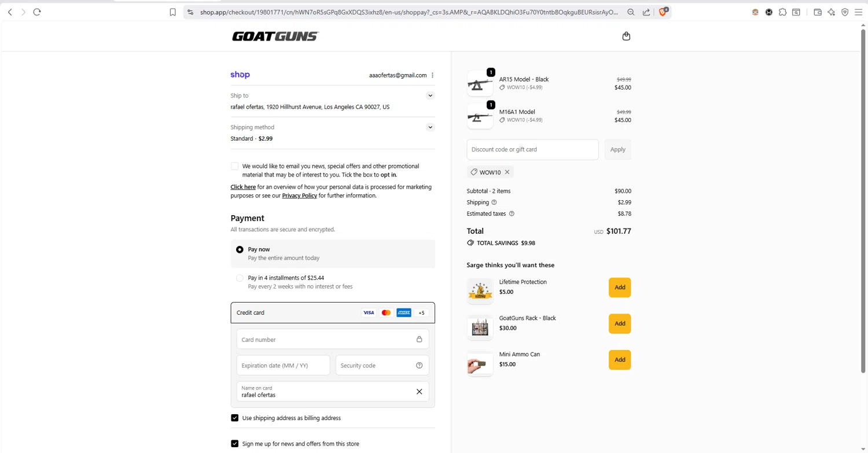Click the estimated taxes info icon
This screenshot has width=868, height=453.
(x=512, y=213)
